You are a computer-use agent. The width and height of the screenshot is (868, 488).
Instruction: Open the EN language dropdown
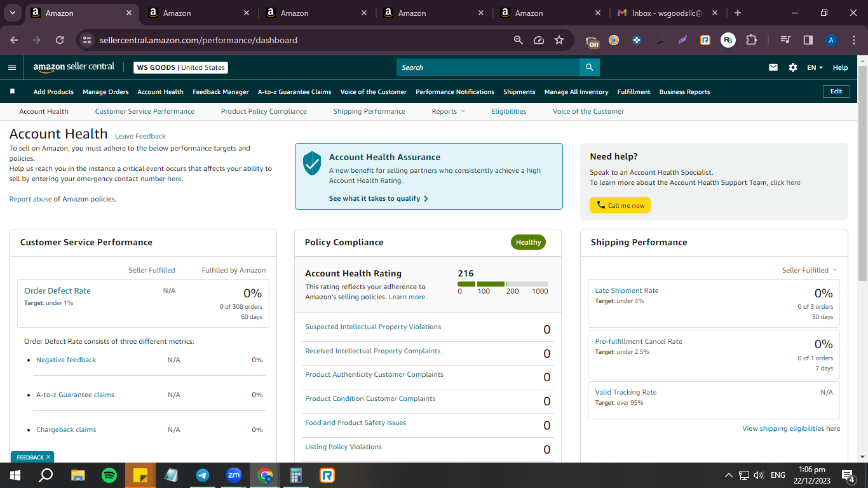(815, 67)
